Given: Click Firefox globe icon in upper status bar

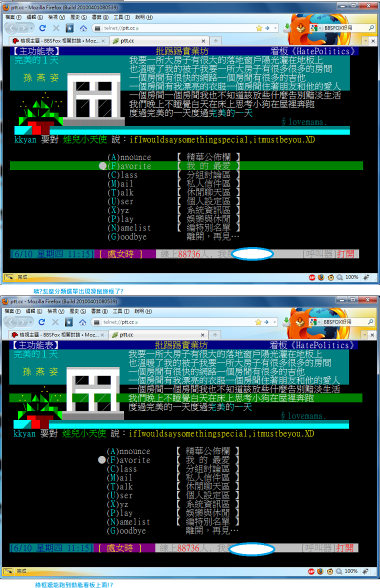Looking at the screenshot, I should 321,277.
